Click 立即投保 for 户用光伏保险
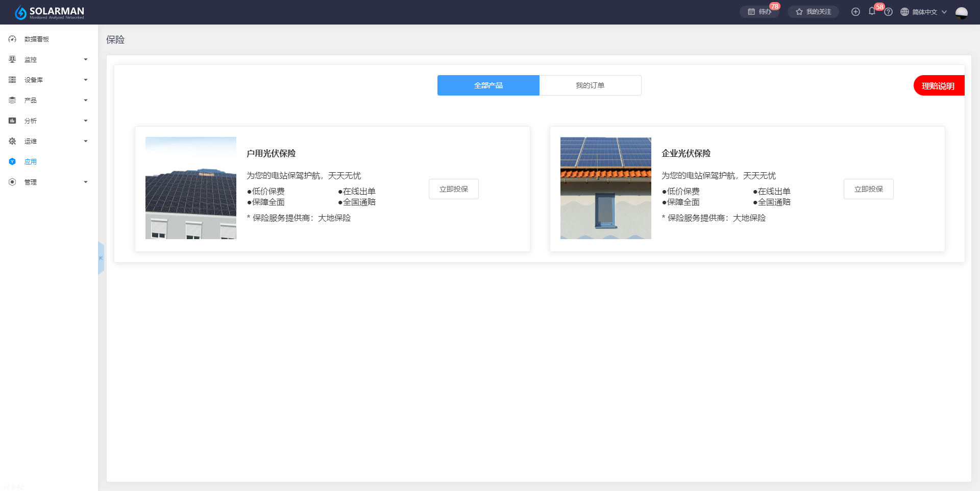The height and width of the screenshot is (491, 980). pyautogui.click(x=453, y=189)
